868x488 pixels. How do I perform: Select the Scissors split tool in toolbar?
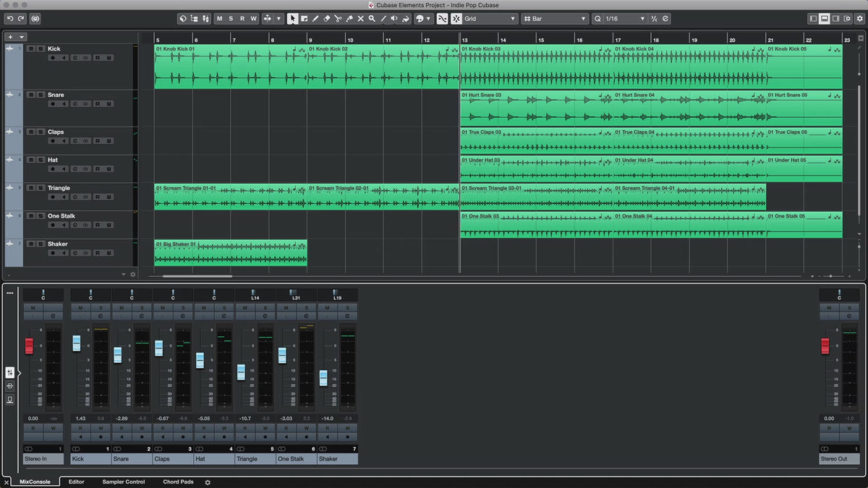337,19
